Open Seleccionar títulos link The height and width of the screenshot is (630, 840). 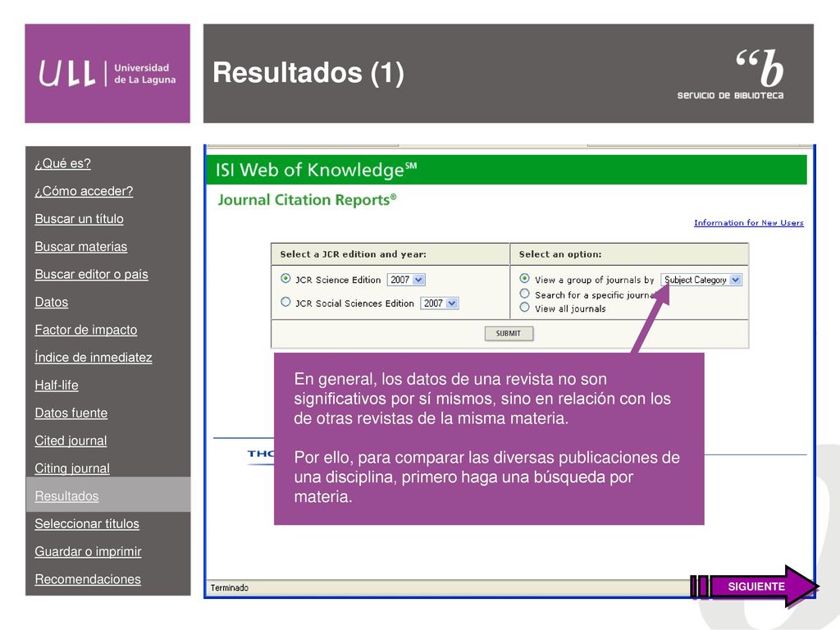pos(87,524)
